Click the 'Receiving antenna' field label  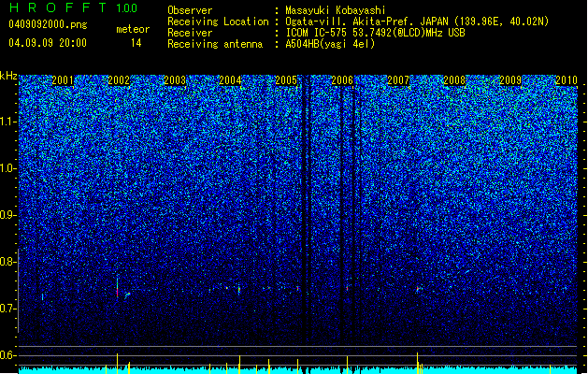click(215, 44)
